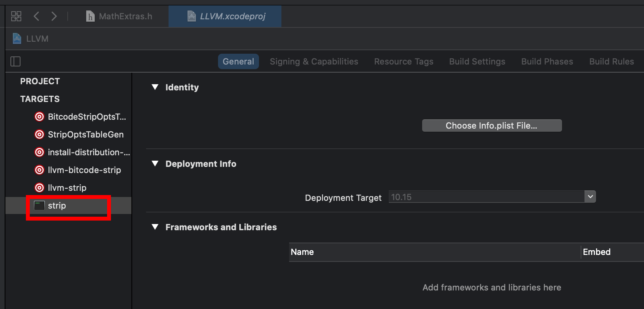This screenshot has height=309, width=644.
Task: Open the General tab
Action: pyautogui.click(x=239, y=61)
